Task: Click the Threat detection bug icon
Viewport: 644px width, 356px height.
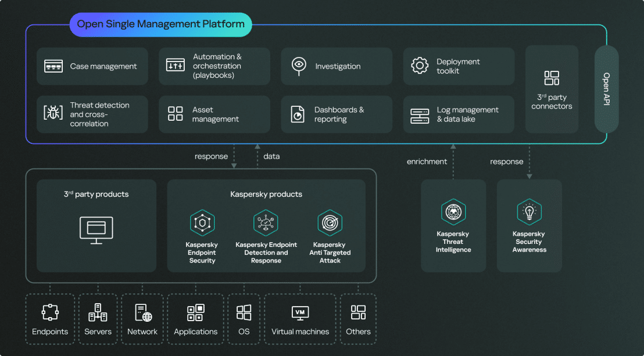Action: (x=53, y=113)
